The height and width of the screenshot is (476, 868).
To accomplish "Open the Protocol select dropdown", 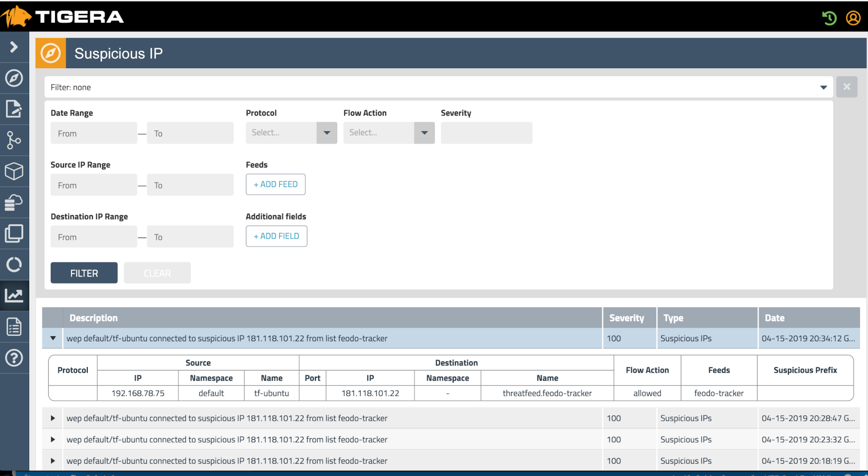I will [x=291, y=133].
